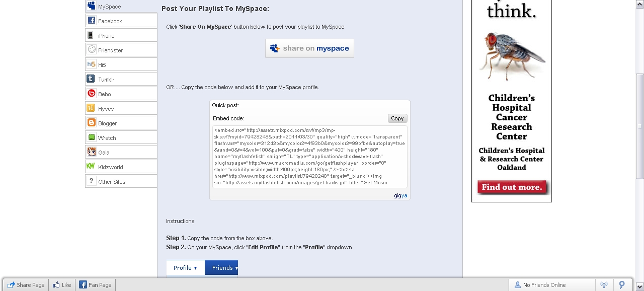Open Fan Page from the bottom bar
Screen dimensions: 644x291
96,285
